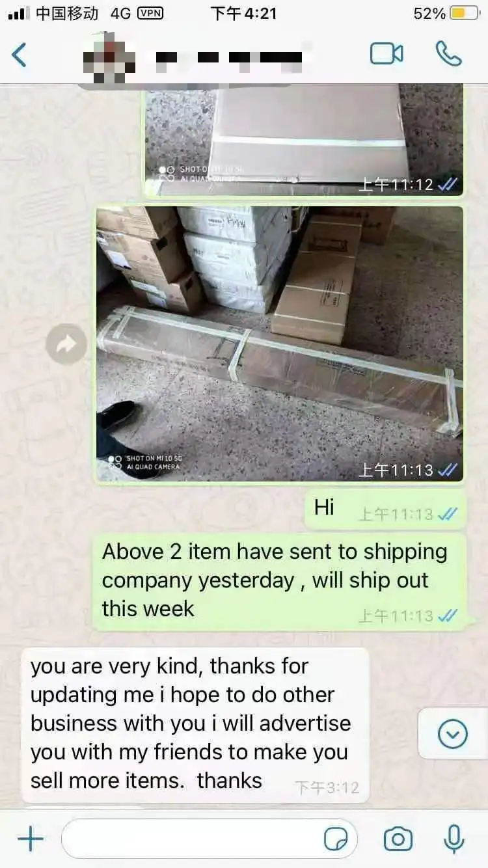Start a voice call via the phone icon
This screenshot has width=488, height=868.
point(449,54)
